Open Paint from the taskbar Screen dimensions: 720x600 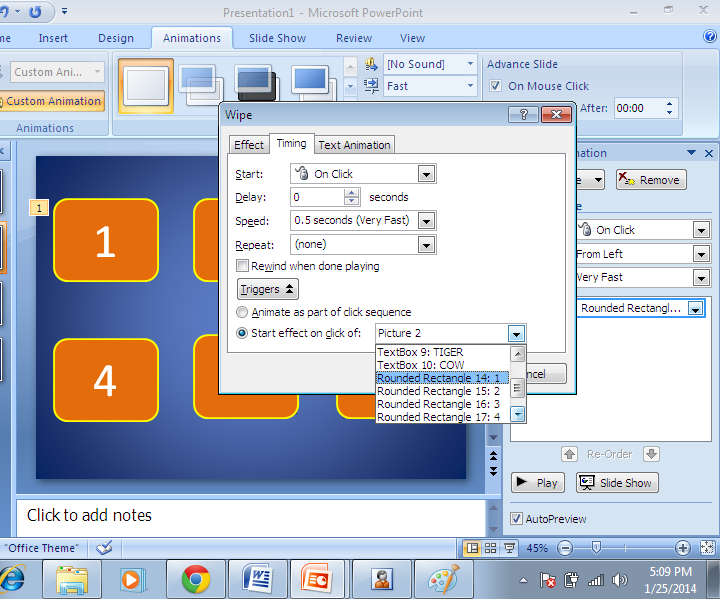pos(444,579)
